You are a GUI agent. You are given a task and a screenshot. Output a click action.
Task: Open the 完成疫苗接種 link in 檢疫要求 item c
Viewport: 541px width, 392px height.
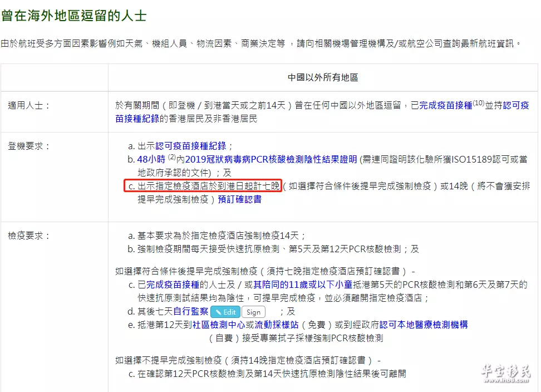click(173, 285)
